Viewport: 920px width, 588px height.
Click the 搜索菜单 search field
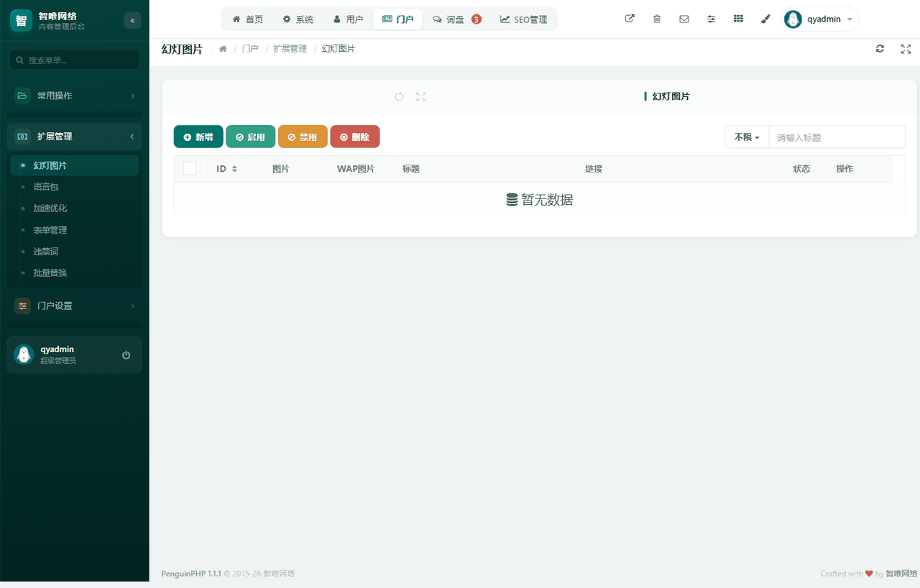point(75,60)
